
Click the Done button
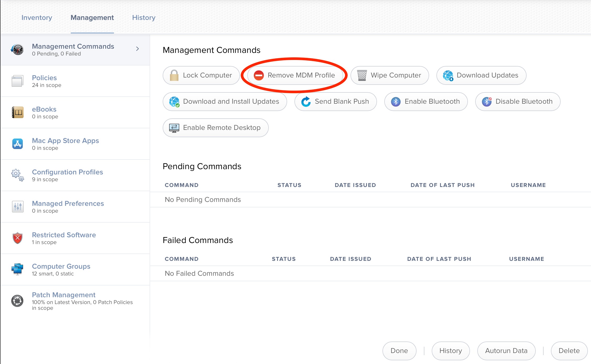click(399, 351)
